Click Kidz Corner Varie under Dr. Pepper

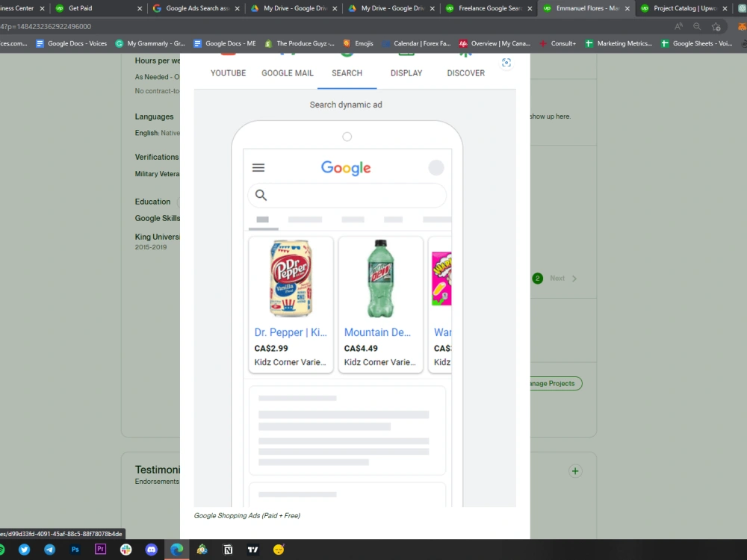click(290, 362)
